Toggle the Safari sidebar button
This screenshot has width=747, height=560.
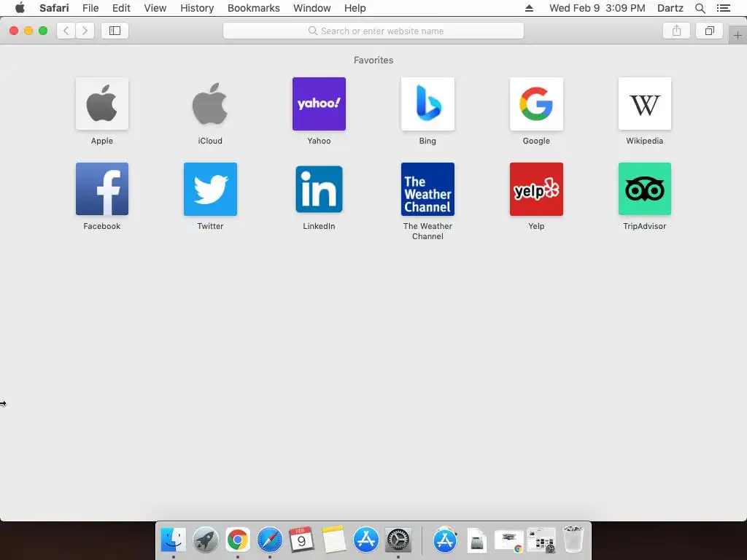[x=115, y=31]
